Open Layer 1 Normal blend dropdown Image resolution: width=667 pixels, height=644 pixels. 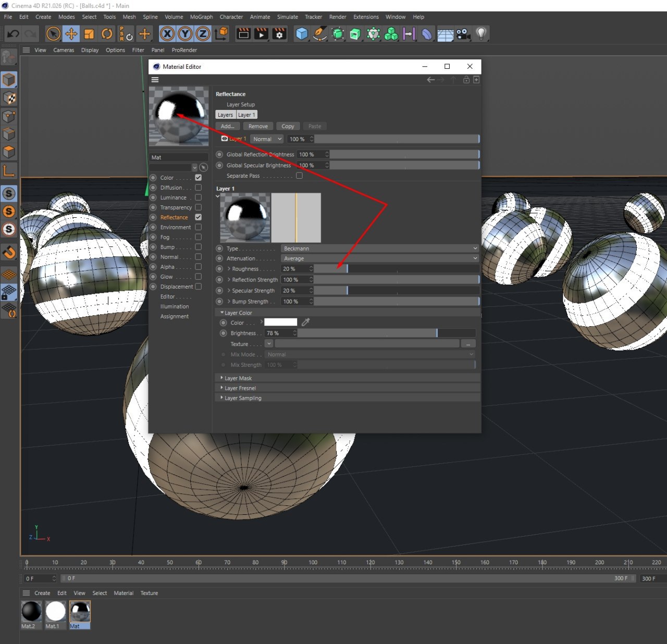(267, 139)
